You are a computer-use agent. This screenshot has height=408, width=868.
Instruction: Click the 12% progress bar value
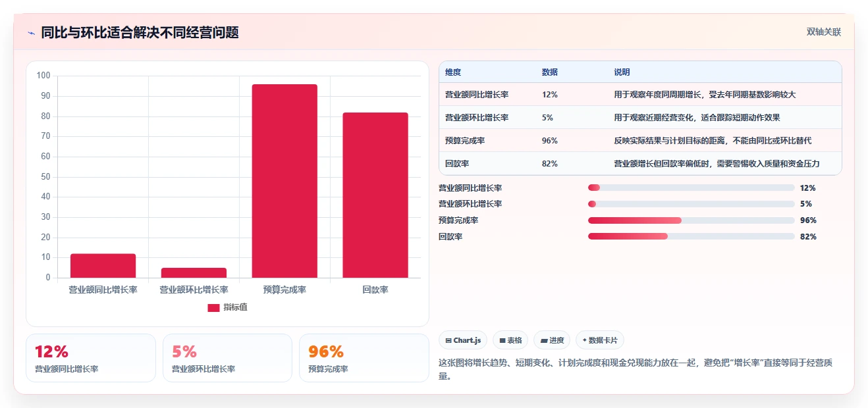pyautogui.click(x=808, y=188)
